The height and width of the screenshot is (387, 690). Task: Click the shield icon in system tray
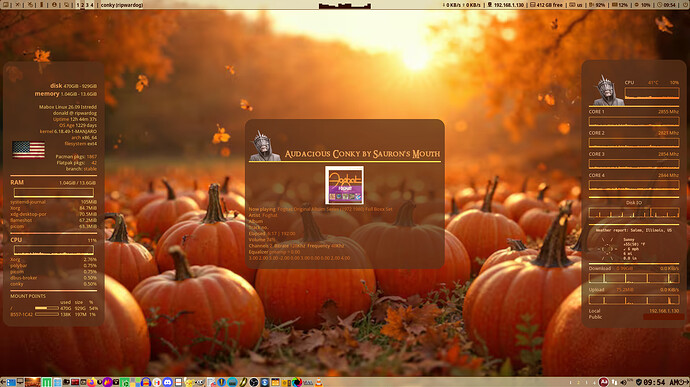point(639,382)
